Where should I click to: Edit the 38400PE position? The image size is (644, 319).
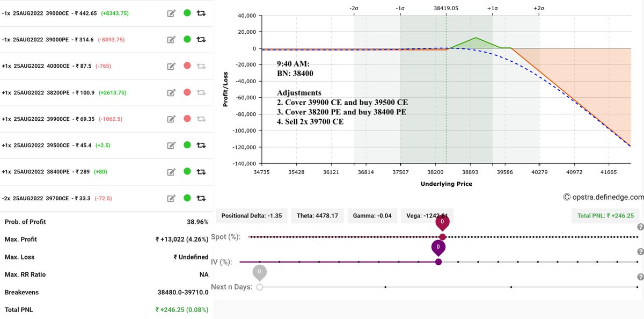point(171,172)
